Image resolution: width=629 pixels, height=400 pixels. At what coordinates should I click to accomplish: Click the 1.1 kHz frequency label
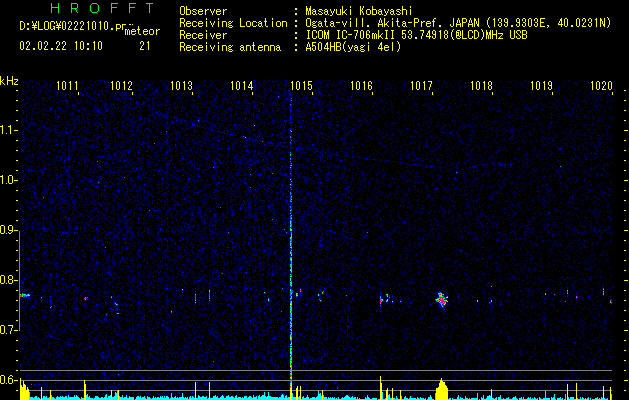(x=8, y=130)
